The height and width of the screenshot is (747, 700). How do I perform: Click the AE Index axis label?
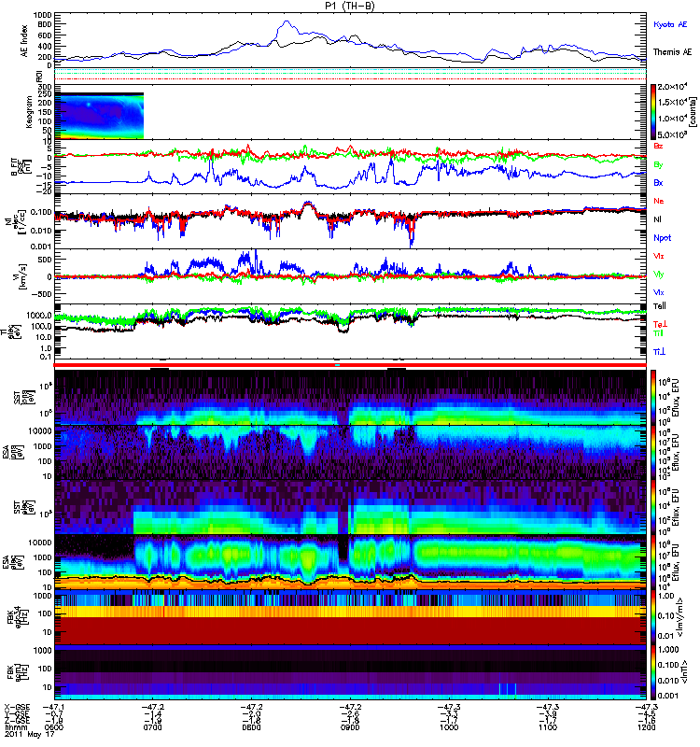pos(24,41)
